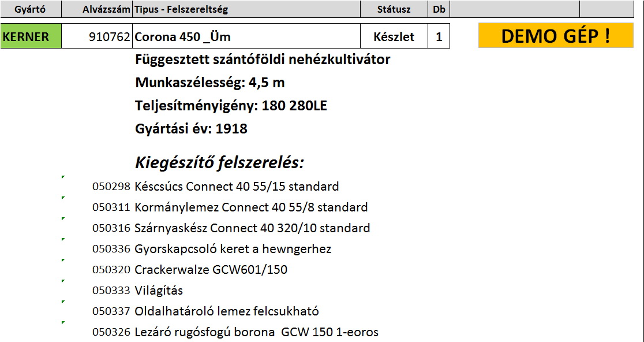Select the Világítás entry
Viewport: 644px width, 342px height.
(159, 291)
